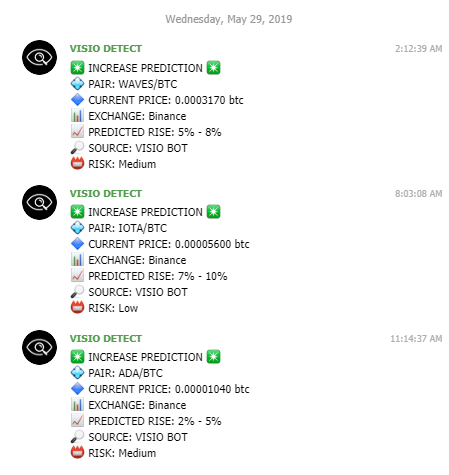Select the 2:12:39 AM message timestamp
The width and height of the screenshot is (449, 475).
coord(419,49)
